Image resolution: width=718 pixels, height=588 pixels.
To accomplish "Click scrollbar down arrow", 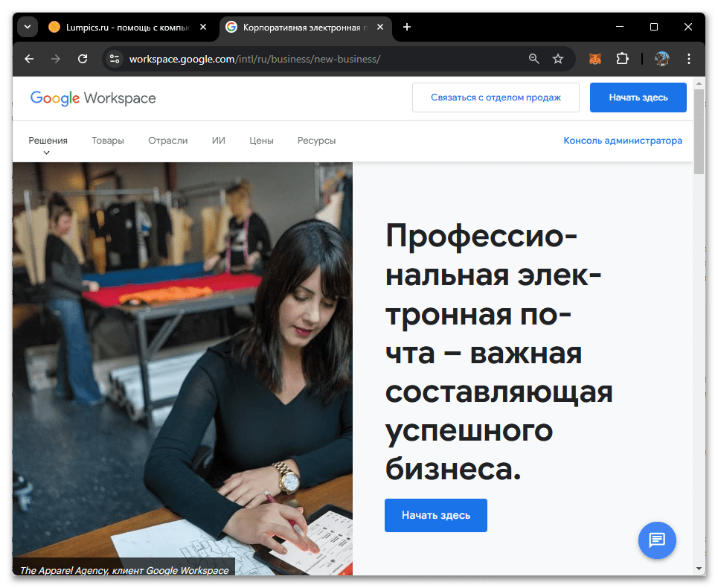I will coord(699,569).
